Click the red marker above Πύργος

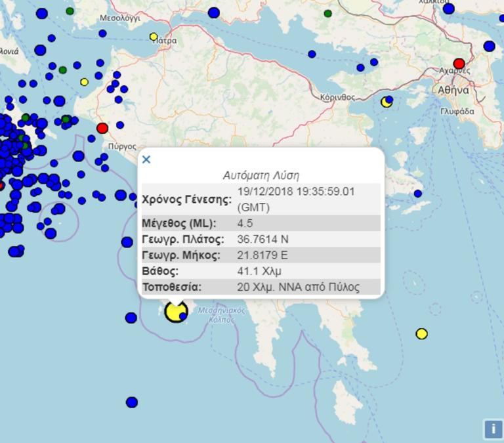(x=102, y=128)
